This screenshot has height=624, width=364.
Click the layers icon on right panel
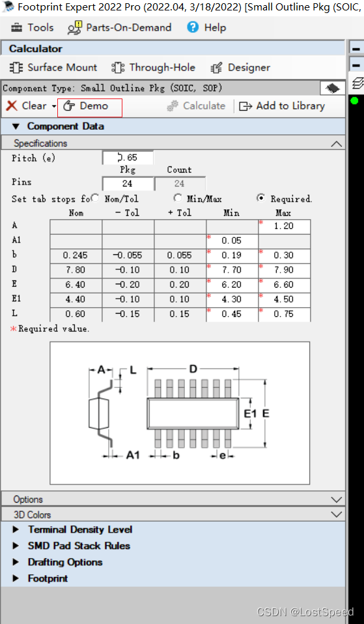tap(357, 83)
